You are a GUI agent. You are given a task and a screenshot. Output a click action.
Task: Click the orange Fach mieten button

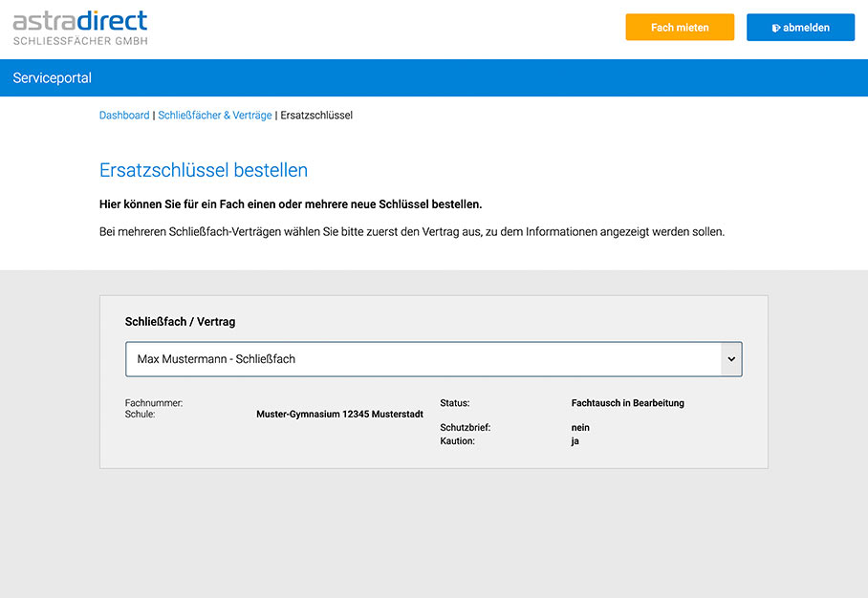(679, 27)
